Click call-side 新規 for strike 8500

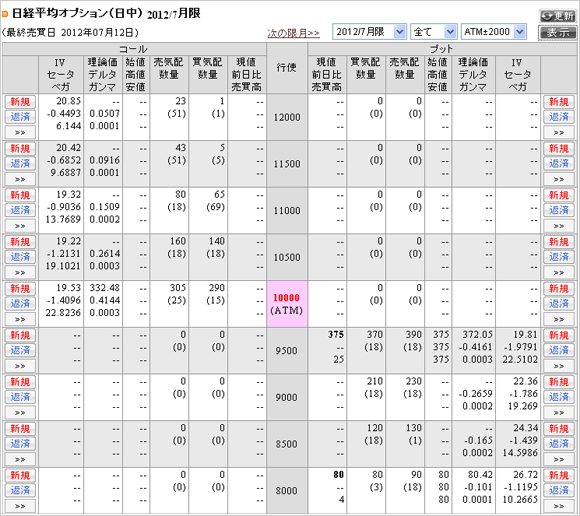point(20,429)
